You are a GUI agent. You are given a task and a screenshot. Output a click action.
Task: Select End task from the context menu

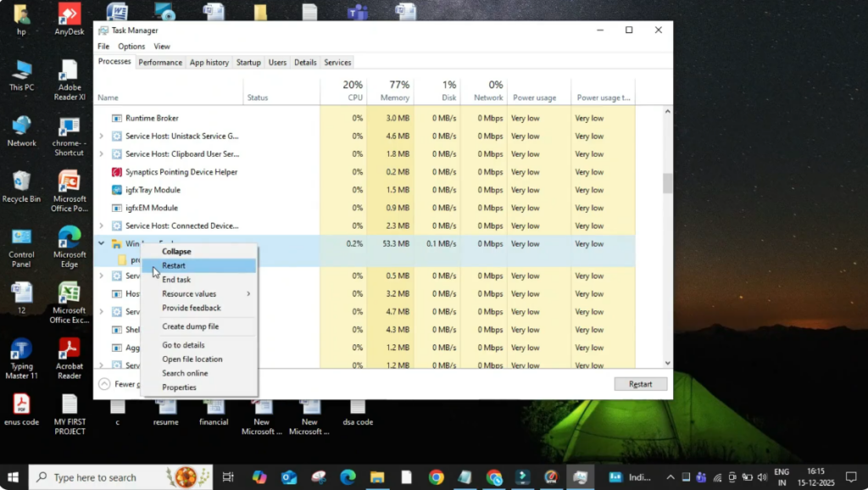[175, 279]
